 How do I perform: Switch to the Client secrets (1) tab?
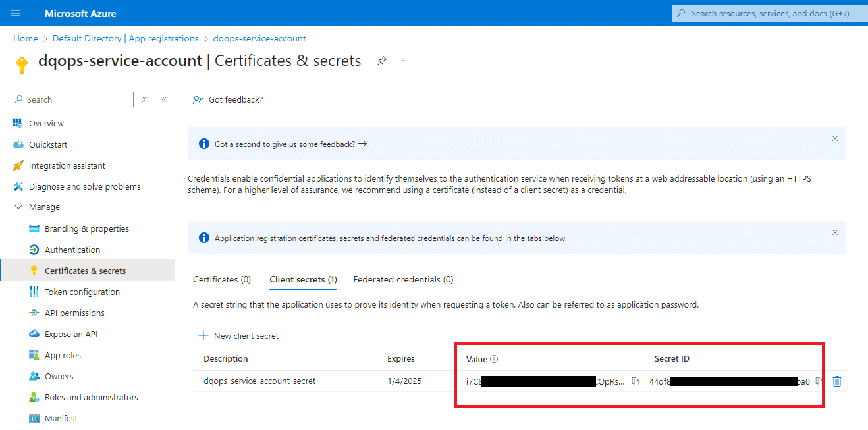304,279
